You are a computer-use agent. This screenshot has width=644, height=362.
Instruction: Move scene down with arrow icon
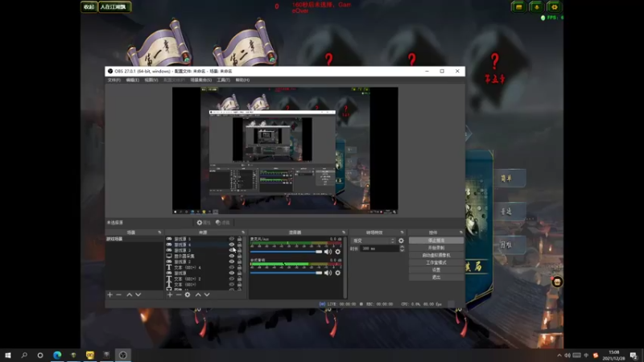coord(138,294)
